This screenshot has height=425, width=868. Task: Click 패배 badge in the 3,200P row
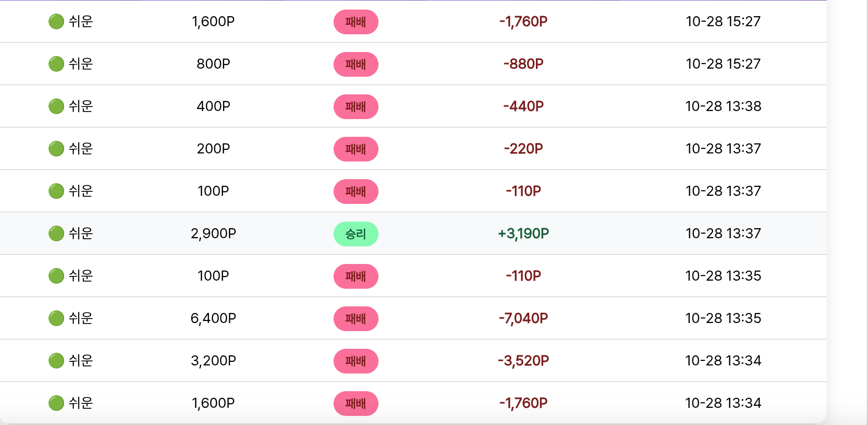(x=356, y=361)
